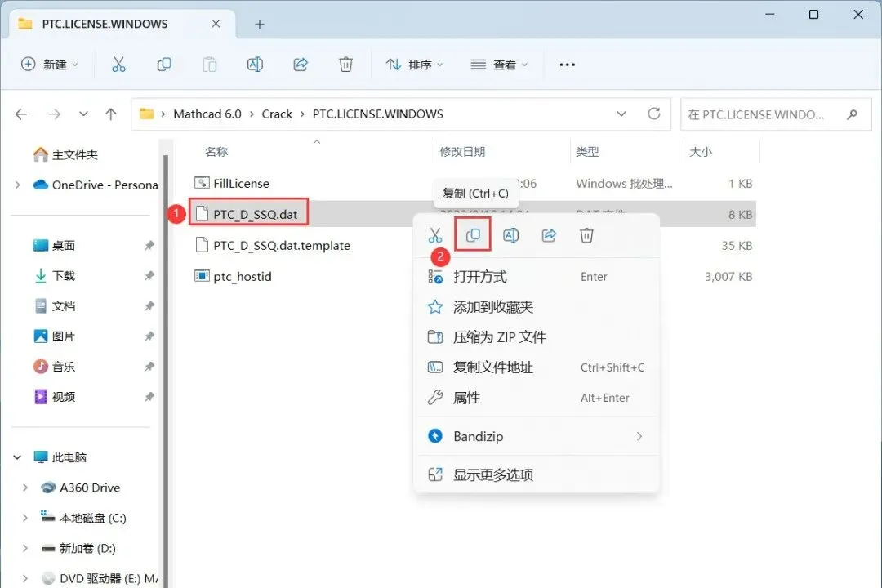The image size is (882, 588).
Task: Open 视频 in the navigation pane
Action: 55,397
